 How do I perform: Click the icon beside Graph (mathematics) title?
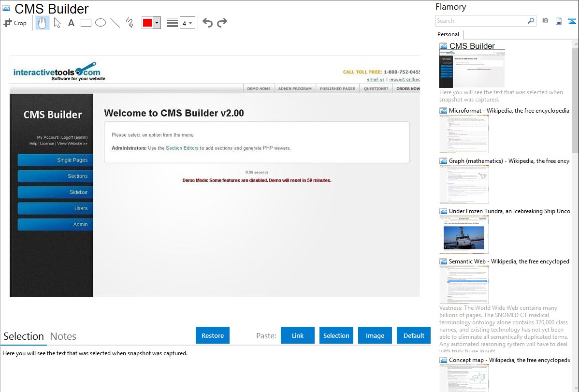(x=444, y=161)
